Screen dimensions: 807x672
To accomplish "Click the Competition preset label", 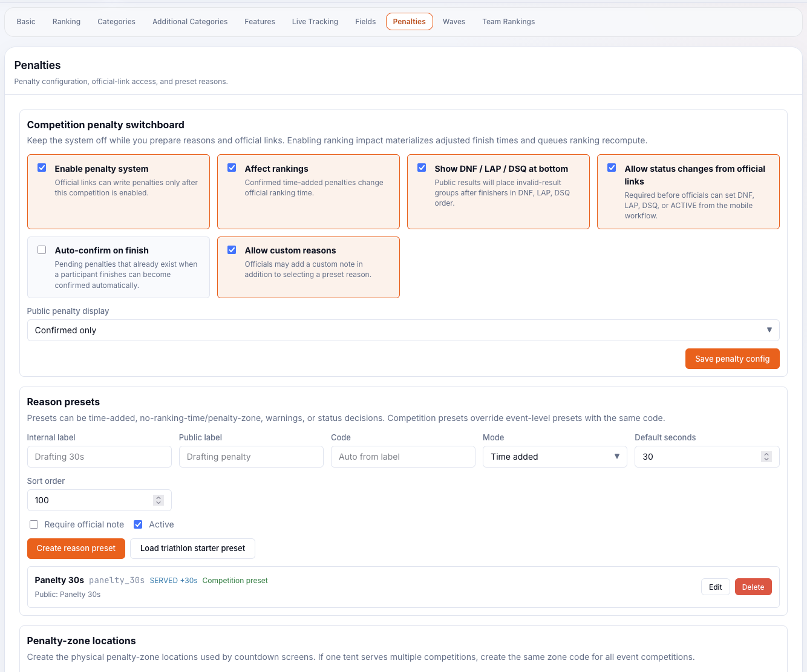I will [235, 581].
